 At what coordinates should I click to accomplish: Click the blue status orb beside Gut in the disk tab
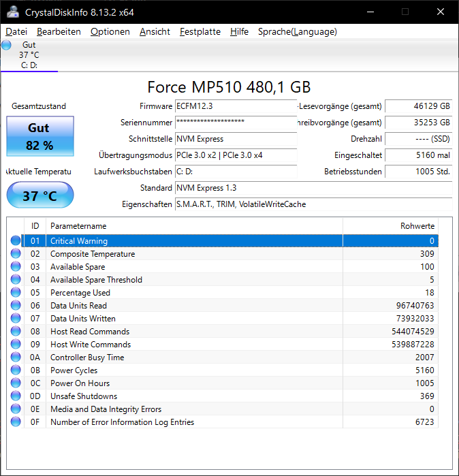pos(6,45)
